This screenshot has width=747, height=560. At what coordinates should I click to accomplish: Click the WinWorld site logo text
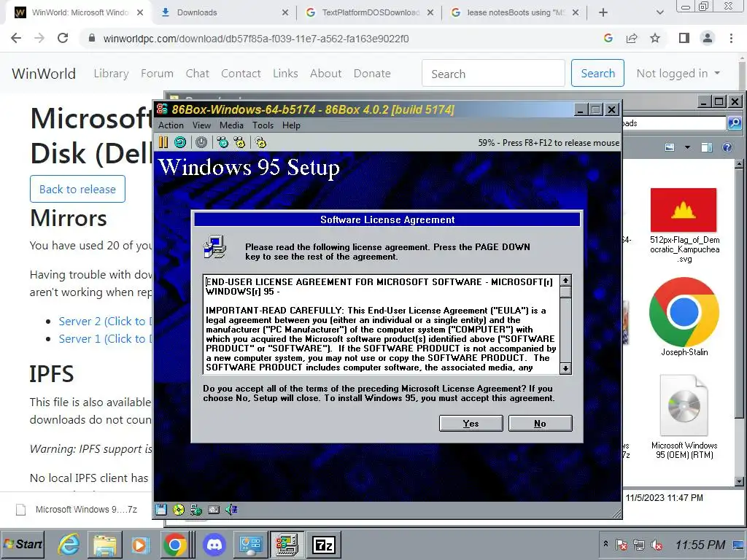coord(44,74)
